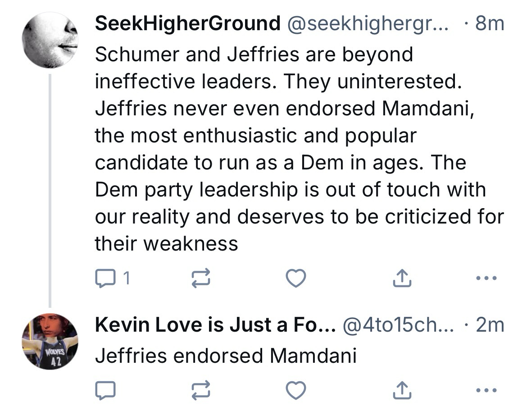Viewport: 527px width, 420px height.
Task: Repost SeekHigherGround's post about Schumer
Action: pyautogui.click(x=201, y=279)
